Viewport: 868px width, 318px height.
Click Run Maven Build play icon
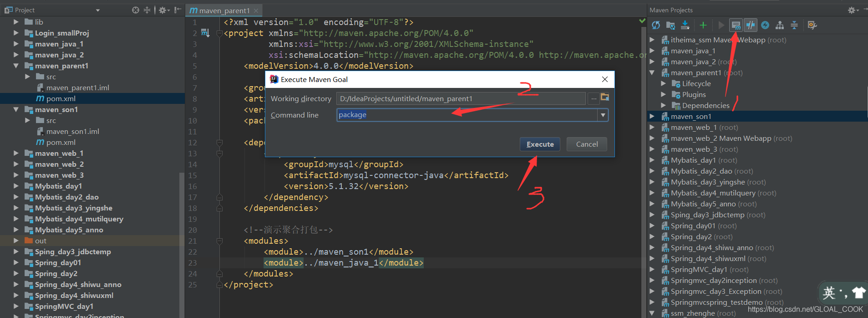[x=721, y=25]
